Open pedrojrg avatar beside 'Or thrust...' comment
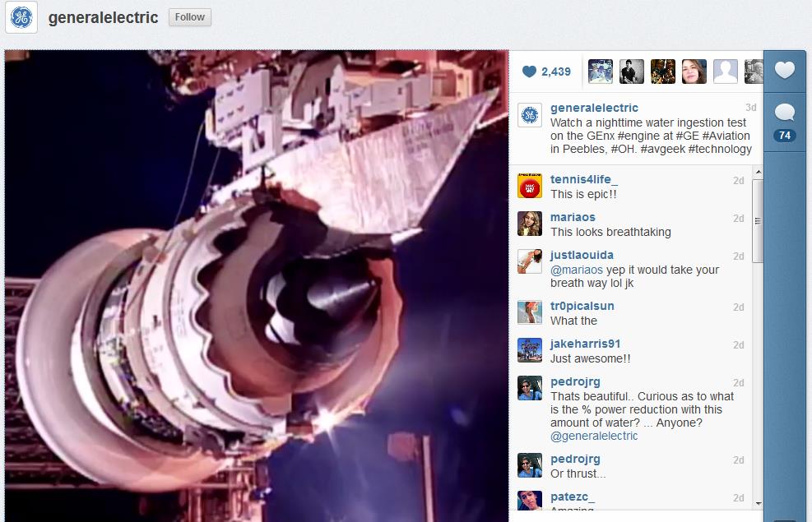This screenshot has height=522, width=812. coord(530,465)
